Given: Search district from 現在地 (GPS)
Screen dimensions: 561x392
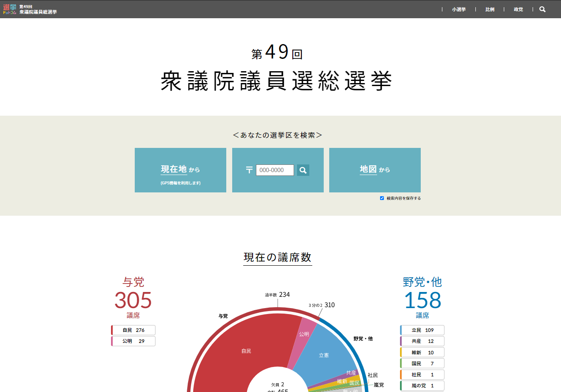Looking at the screenshot, I should pyautogui.click(x=181, y=170).
